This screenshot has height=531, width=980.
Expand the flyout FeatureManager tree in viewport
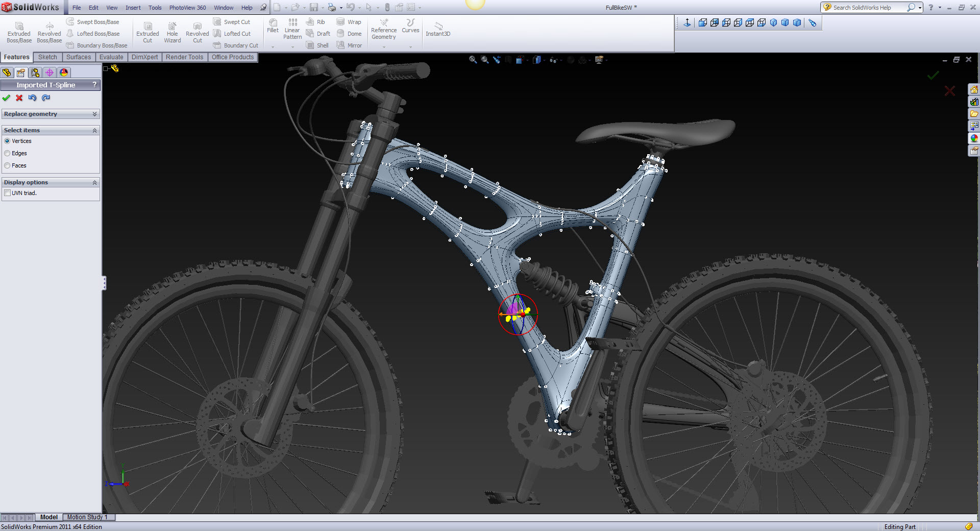106,68
